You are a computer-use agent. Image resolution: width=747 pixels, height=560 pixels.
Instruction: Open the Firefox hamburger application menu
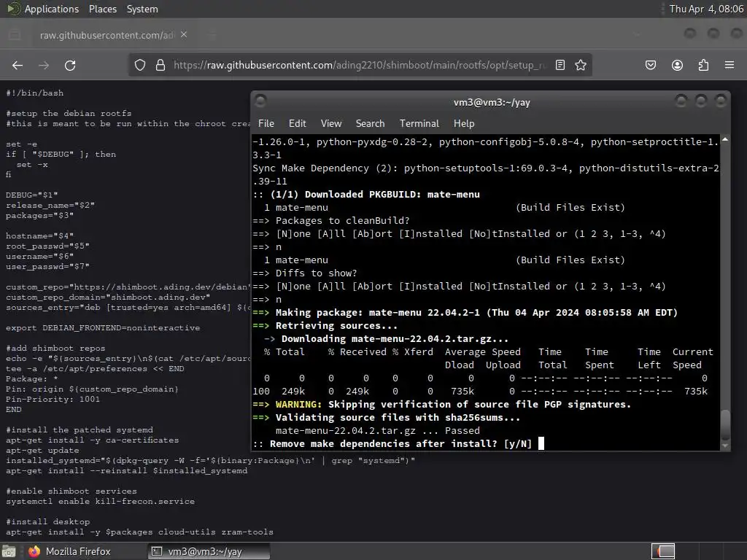[729, 65]
